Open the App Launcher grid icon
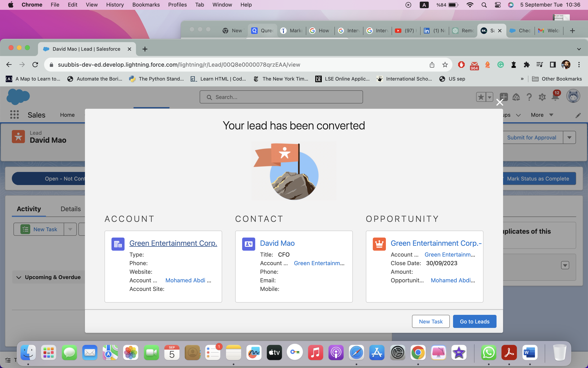Screen dimensions: 588x368 (14, 115)
